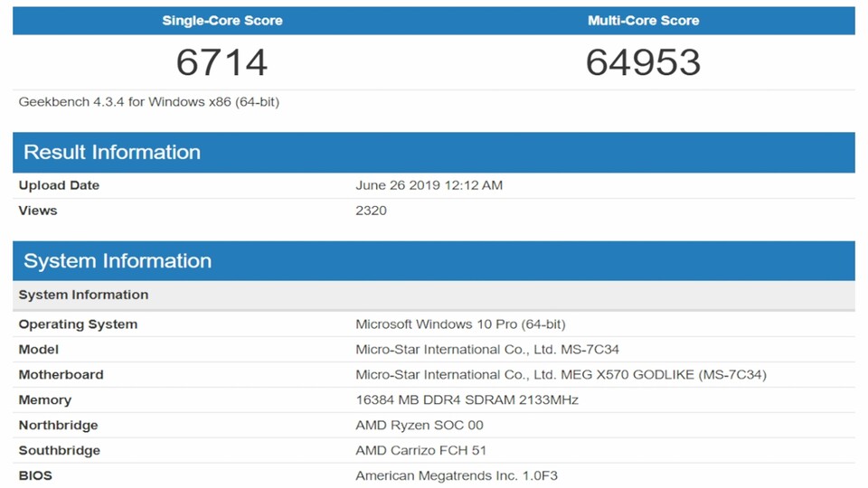Click the Result Information section header
This screenshot has width=868, height=488.
coord(112,152)
